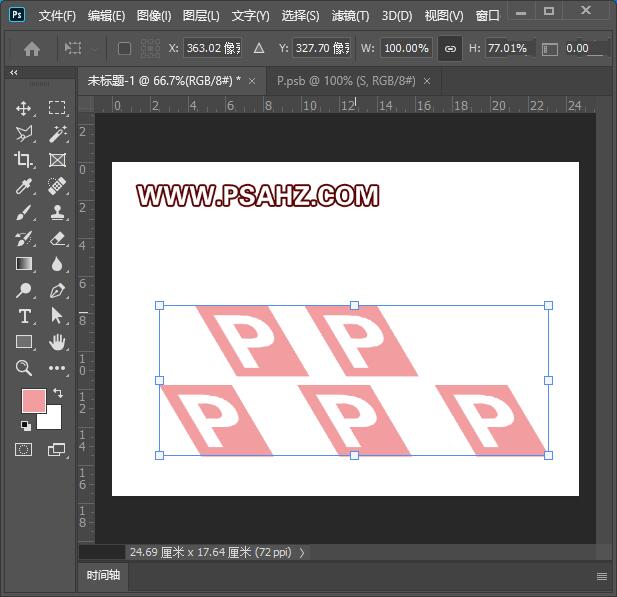Screen dimensions: 617x597
Task: Close the 未标题-1 document tab
Action: (252, 81)
